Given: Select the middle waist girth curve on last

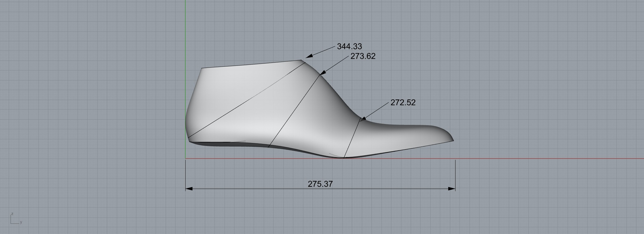Looking at the screenshot, I should (x=293, y=111).
